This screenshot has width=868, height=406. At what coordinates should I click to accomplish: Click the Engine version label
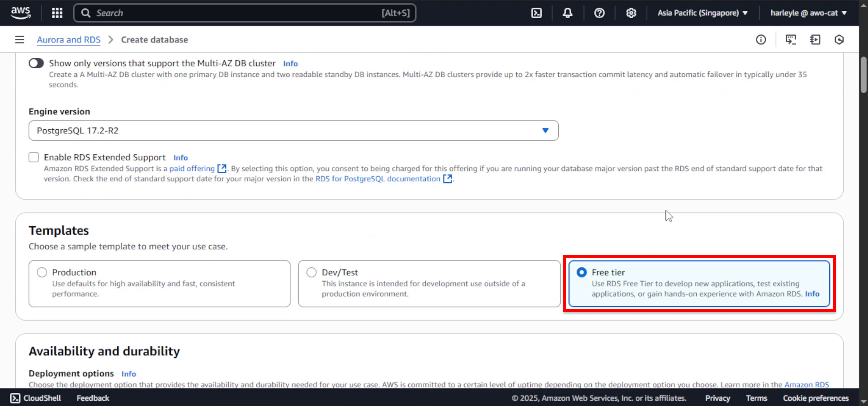coord(59,112)
